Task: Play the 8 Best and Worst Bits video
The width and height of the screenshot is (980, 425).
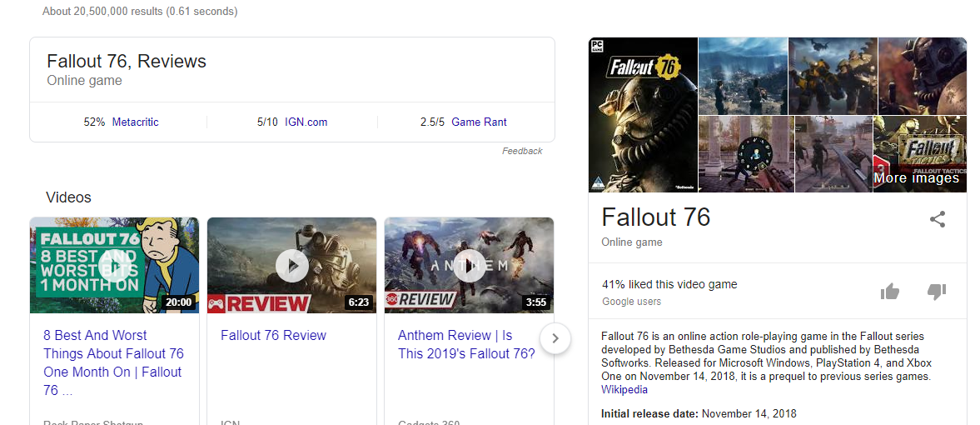Action: point(114,265)
